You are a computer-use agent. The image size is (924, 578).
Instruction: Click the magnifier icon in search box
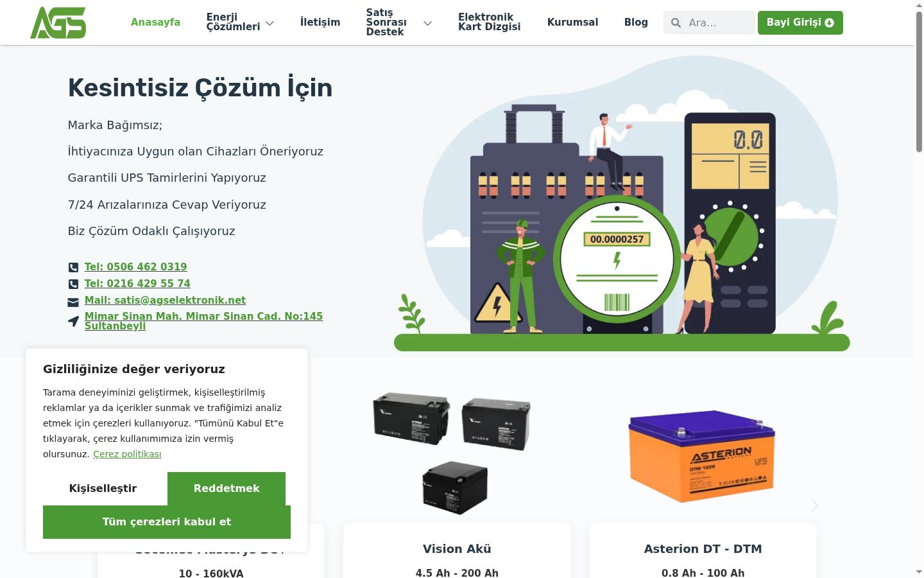676,22
